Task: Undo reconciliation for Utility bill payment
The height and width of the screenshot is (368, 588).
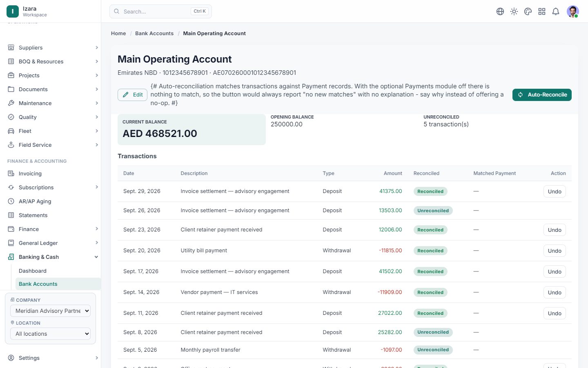Action: (555, 251)
